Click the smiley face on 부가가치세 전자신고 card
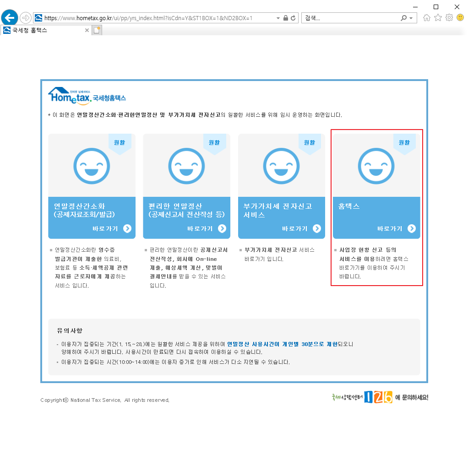Viewport: 468px width, 476px height. 281,166
